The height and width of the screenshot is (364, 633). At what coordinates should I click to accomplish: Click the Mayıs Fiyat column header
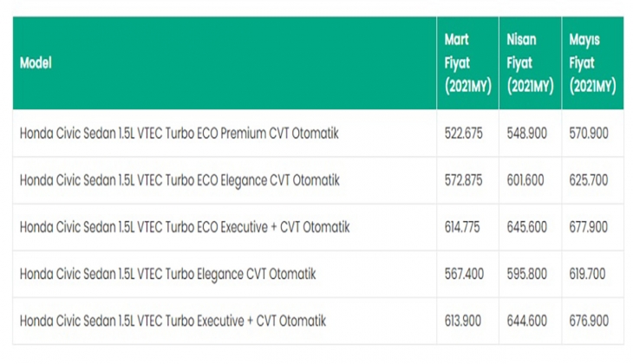[x=592, y=63]
